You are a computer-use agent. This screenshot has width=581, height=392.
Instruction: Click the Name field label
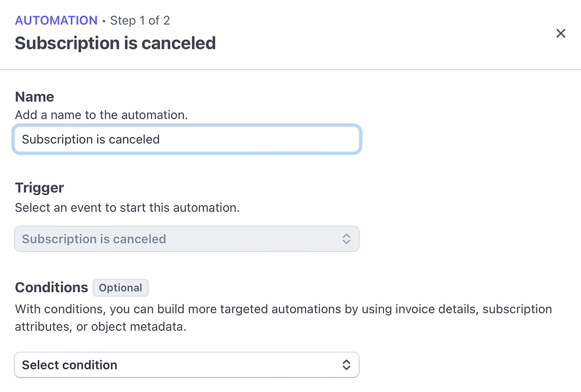point(34,97)
